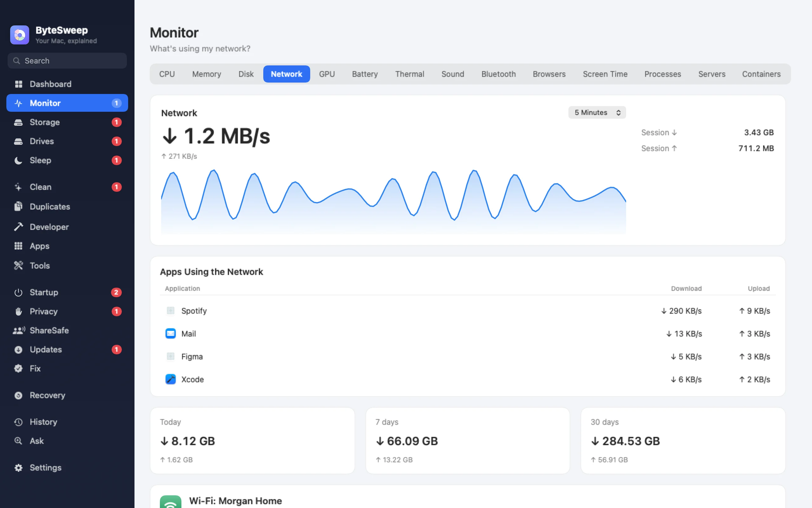
Task: Click the ShareSafe people icon
Action: pos(19,331)
